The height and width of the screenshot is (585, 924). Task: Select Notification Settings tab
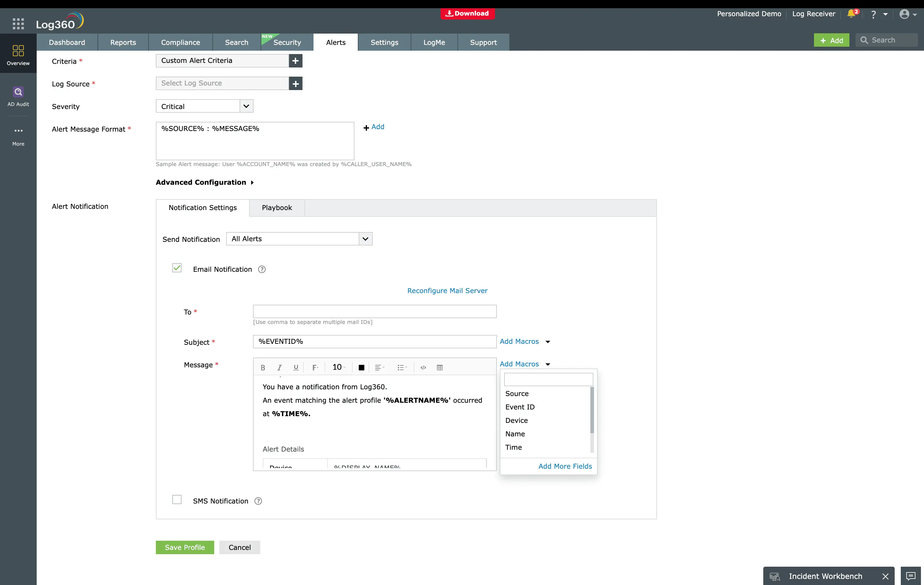click(203, 208)
